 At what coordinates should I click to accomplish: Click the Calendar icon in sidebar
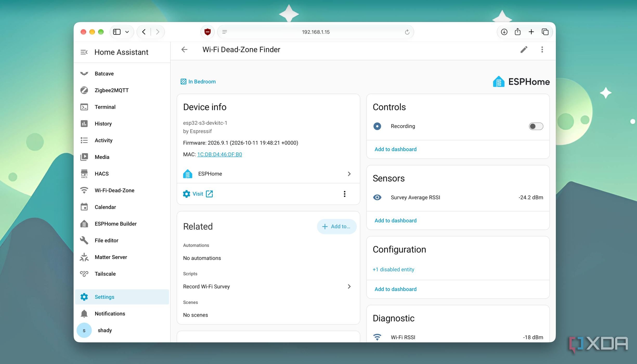84,207
